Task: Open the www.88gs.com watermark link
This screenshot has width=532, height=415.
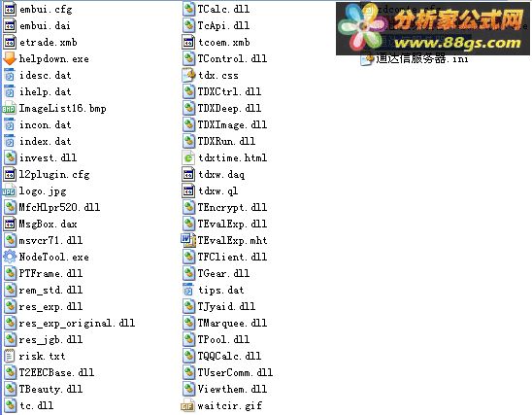Action: [x=457, y=43]
